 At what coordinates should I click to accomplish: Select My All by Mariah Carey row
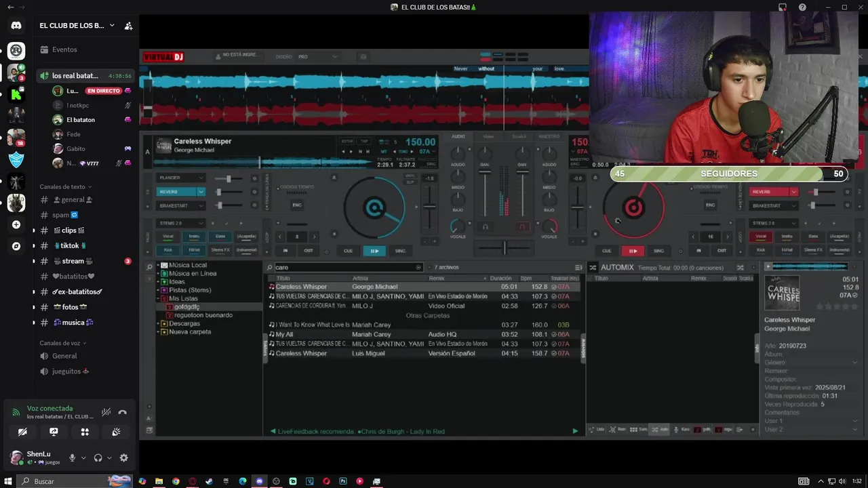424,334
